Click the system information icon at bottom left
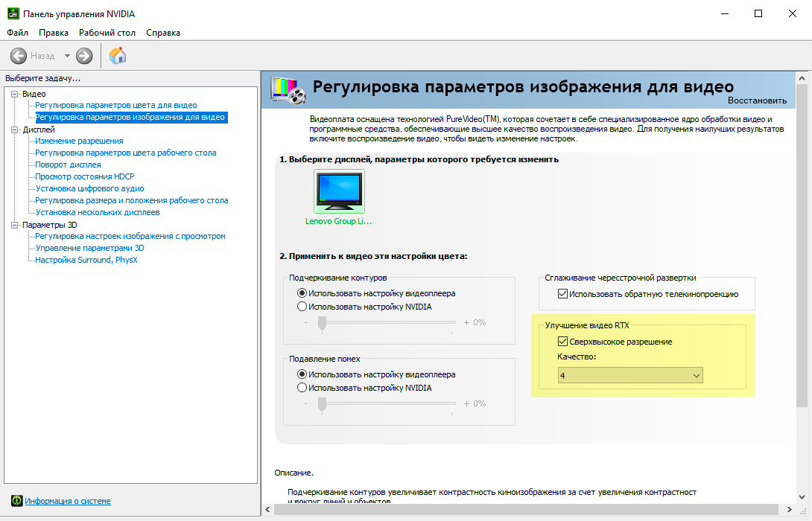Screen dimensions: 812x521 coord(16,500)
